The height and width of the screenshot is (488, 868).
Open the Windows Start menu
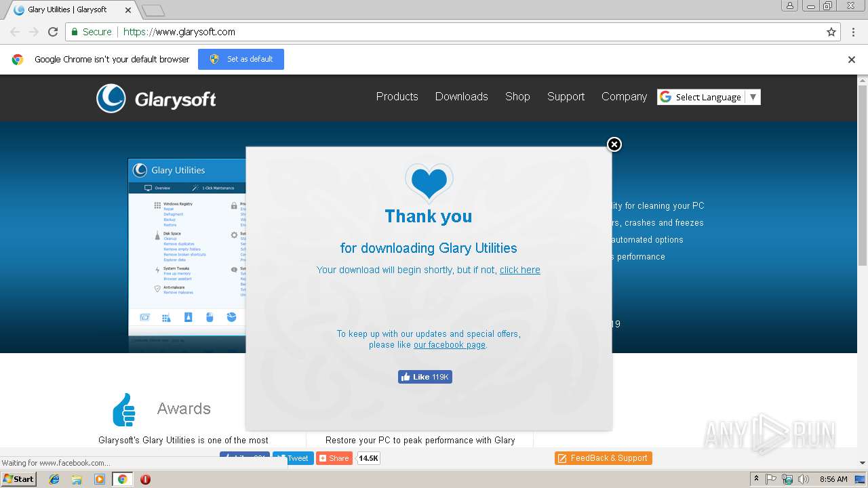19,479
